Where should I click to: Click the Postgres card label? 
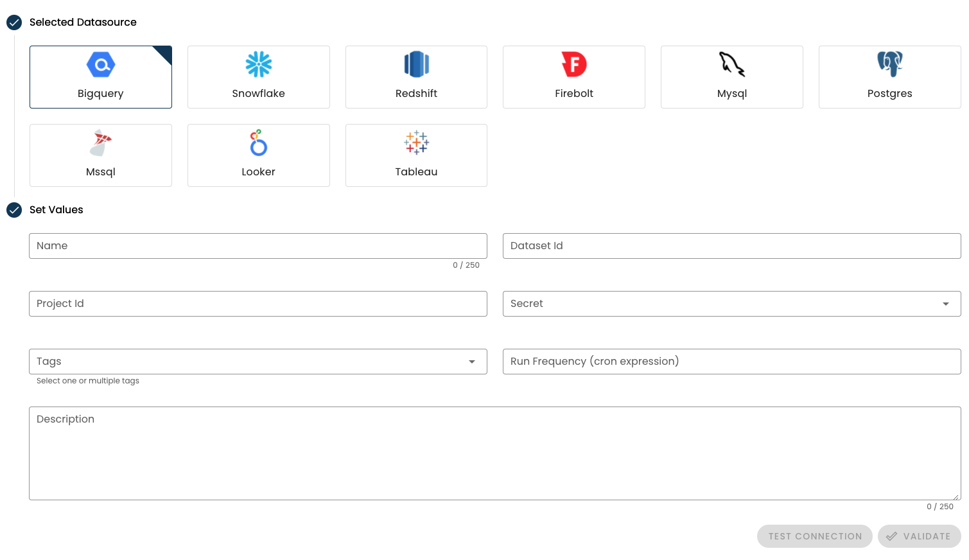(890, 94)
